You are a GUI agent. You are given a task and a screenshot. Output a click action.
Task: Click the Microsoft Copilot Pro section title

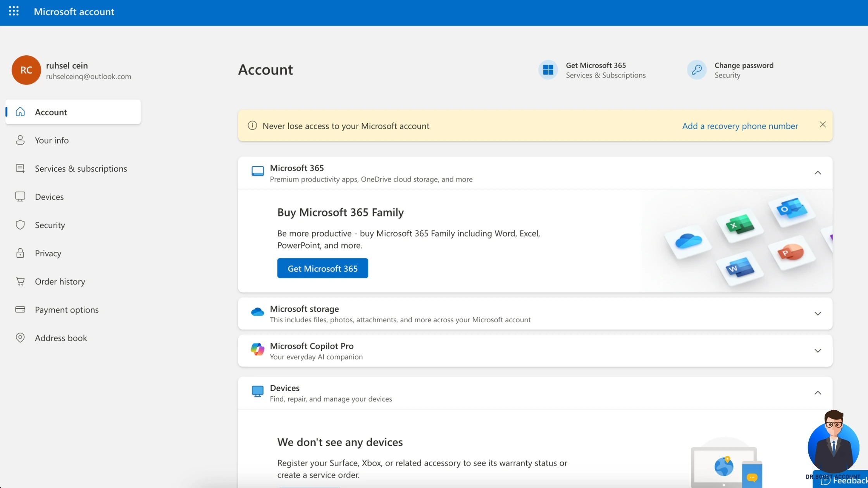coord(312,346)
